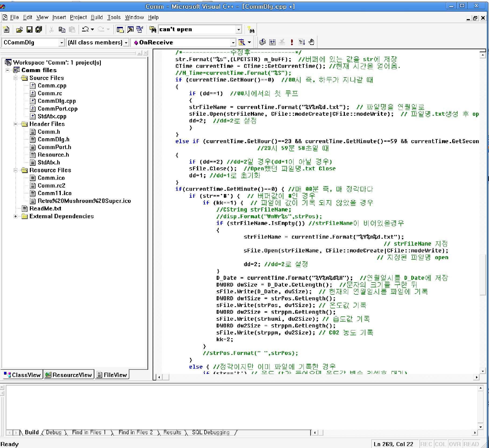
Task: Open the find combo dropdown arrow
Action: coord(238,29)
